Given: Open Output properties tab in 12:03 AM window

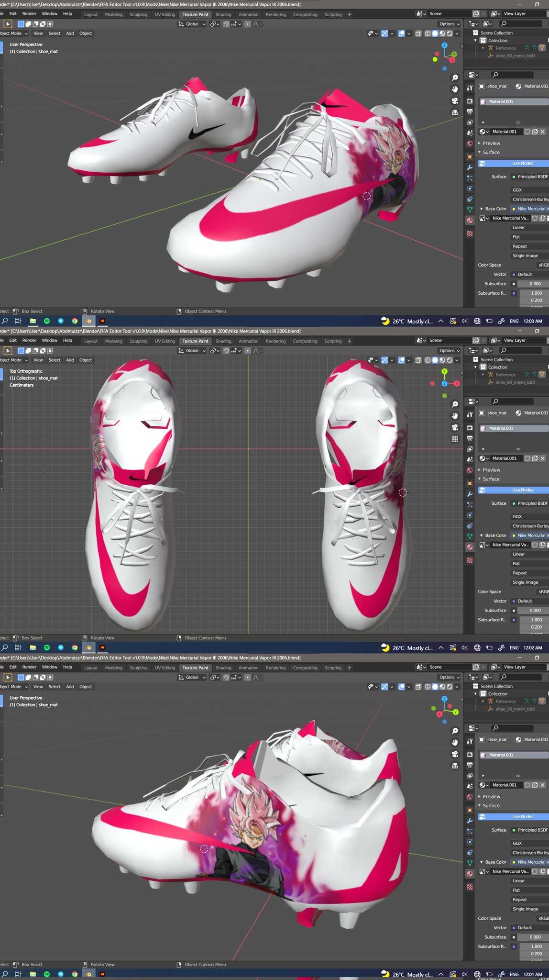Looking at the screenshot, I should tap(470, 111).
